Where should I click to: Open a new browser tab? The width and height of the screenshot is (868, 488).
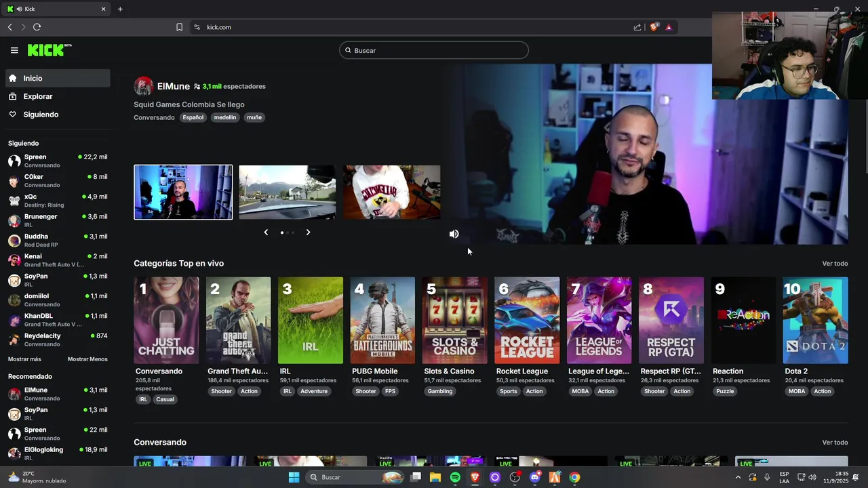coord(120,9)
